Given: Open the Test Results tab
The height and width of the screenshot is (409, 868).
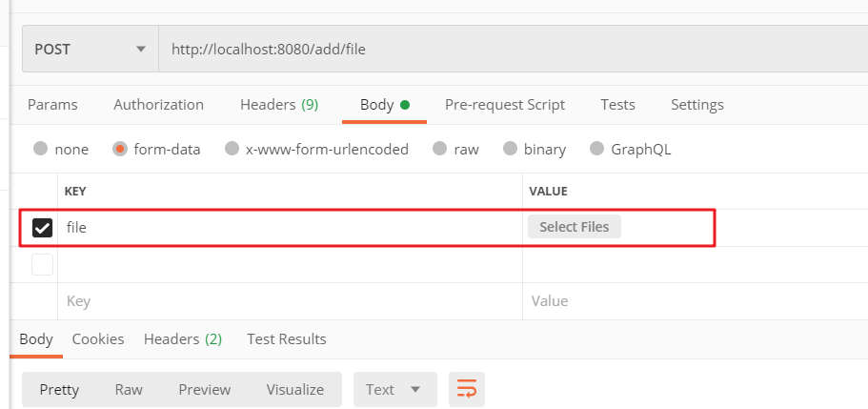Looking at the screenshot, I should pyautogui.click(x=286, y=339).
